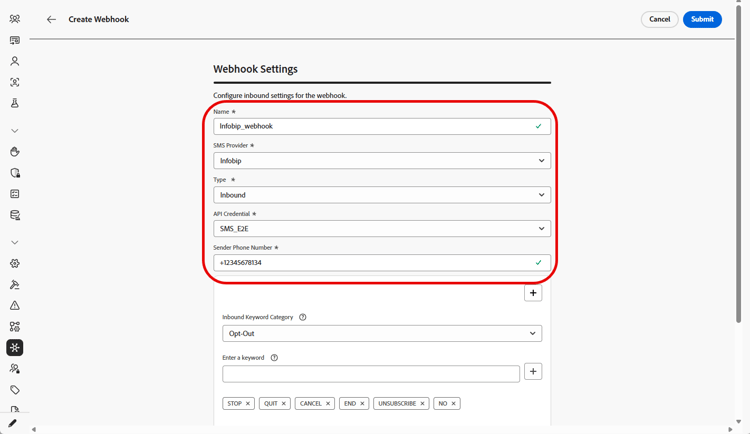
Task: Open the warning triangle alerts icon
Action: click(x=15, y=306)
